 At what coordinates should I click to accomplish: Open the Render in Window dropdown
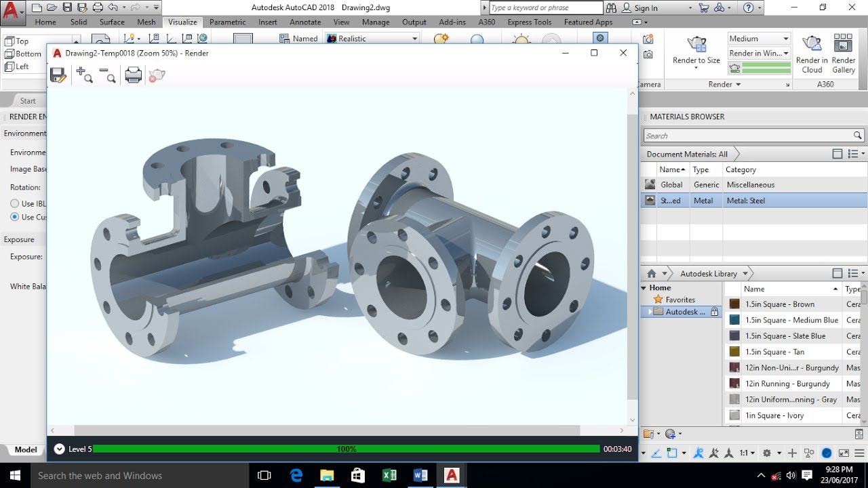click(759, 53)
